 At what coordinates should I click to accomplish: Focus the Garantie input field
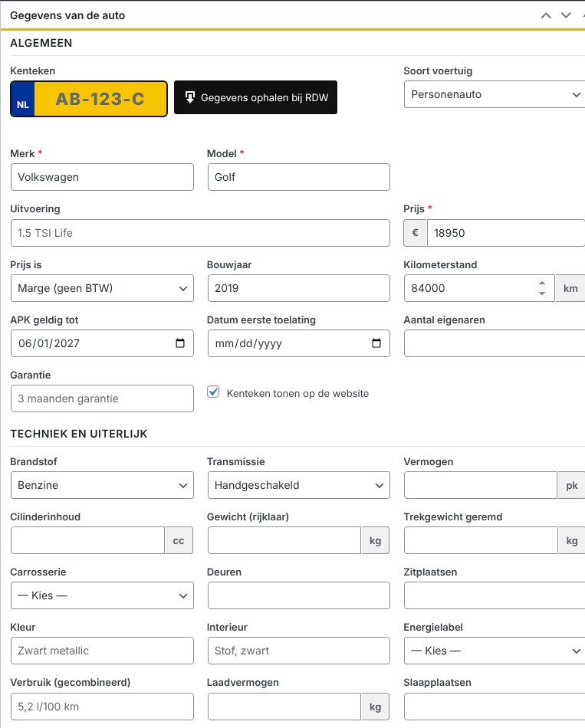click(x=102, y=398)
